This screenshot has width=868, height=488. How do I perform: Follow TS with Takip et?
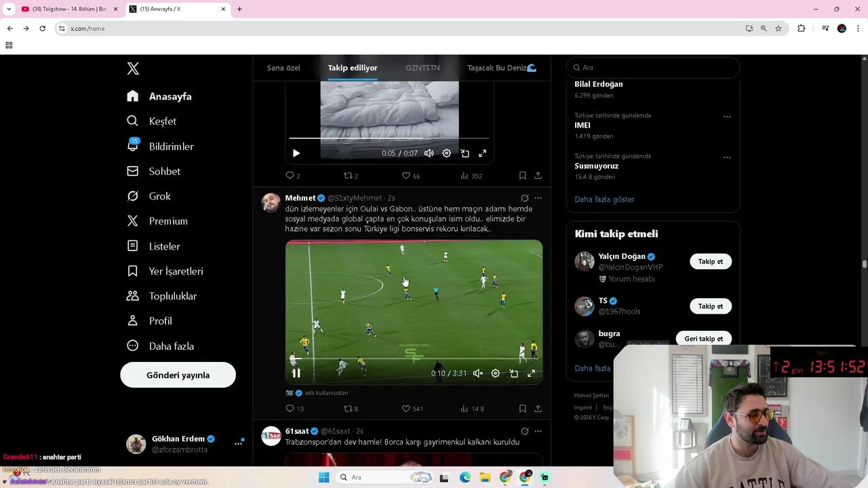pyautogui.click(x=711, y=306)
